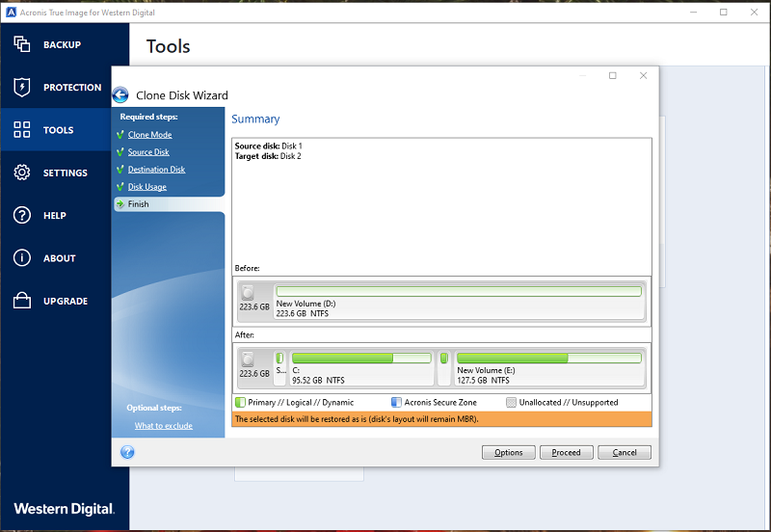Click the wizard help icon at bottom left

click(x=127, y=452)
